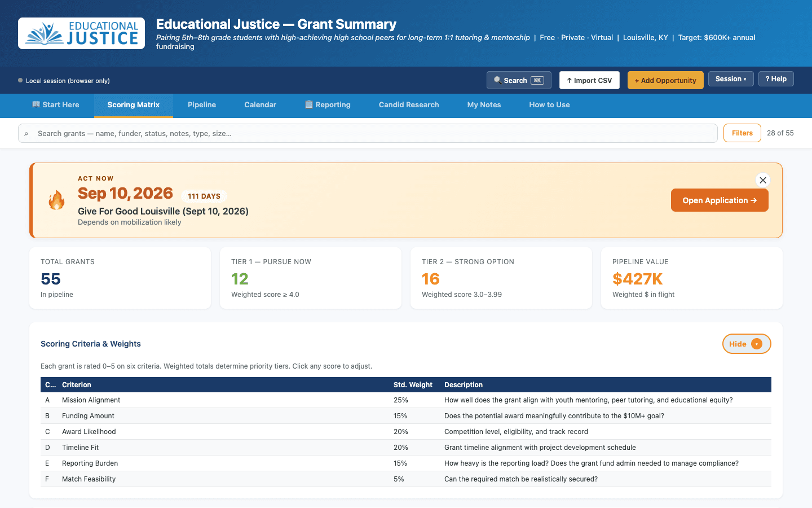Select the Scoring Matrix tab
Screen dimensions: 812x508
tap(134, 105)
